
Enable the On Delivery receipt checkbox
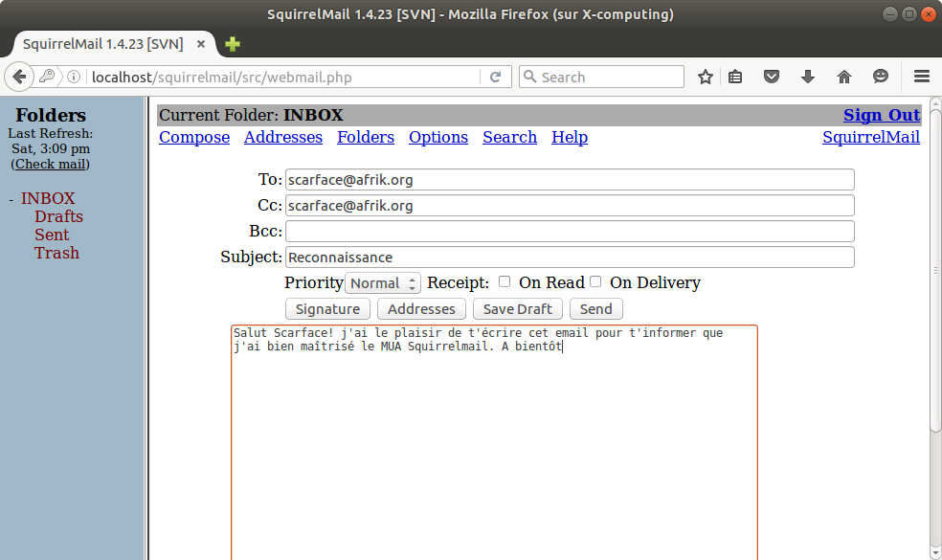(595, 281)
